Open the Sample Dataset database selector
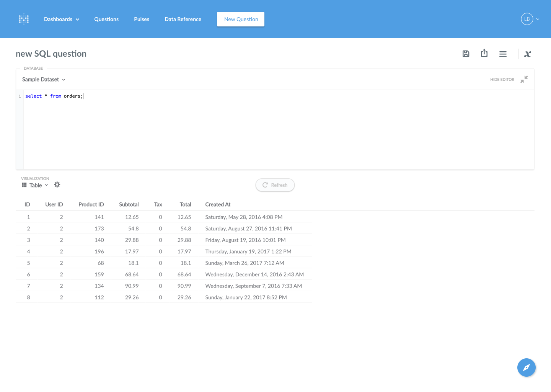The image size is (551, 392). pos(43,79)
